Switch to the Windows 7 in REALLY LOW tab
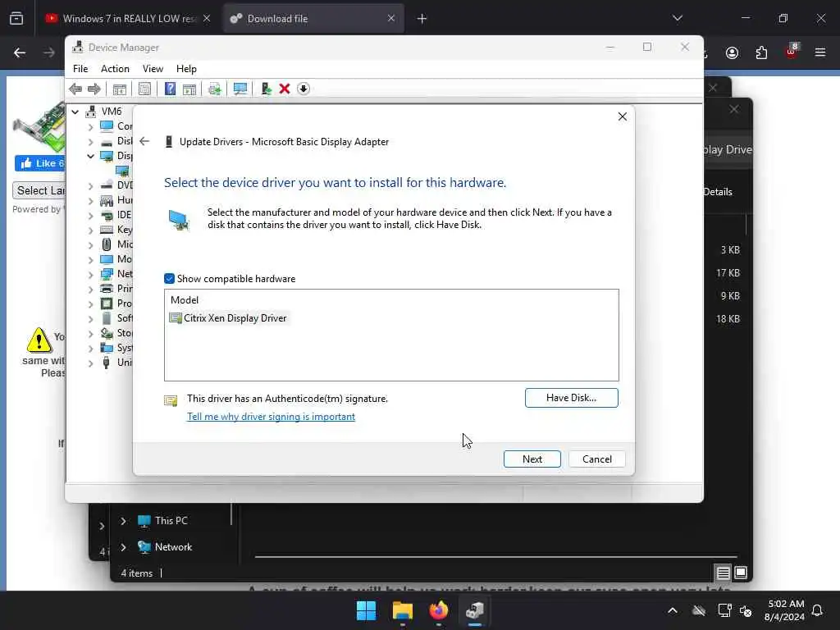 click(129, 19)
